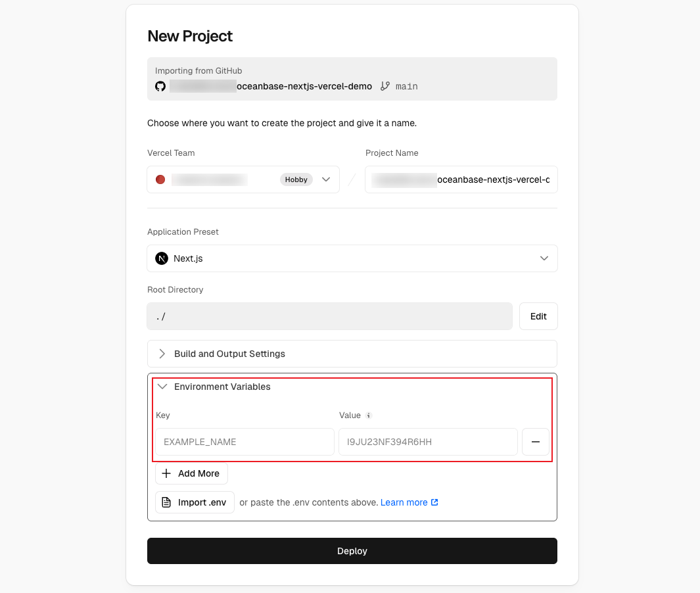Click the Hobby plan badge
The image size is (700, 593).
(296, 179)
